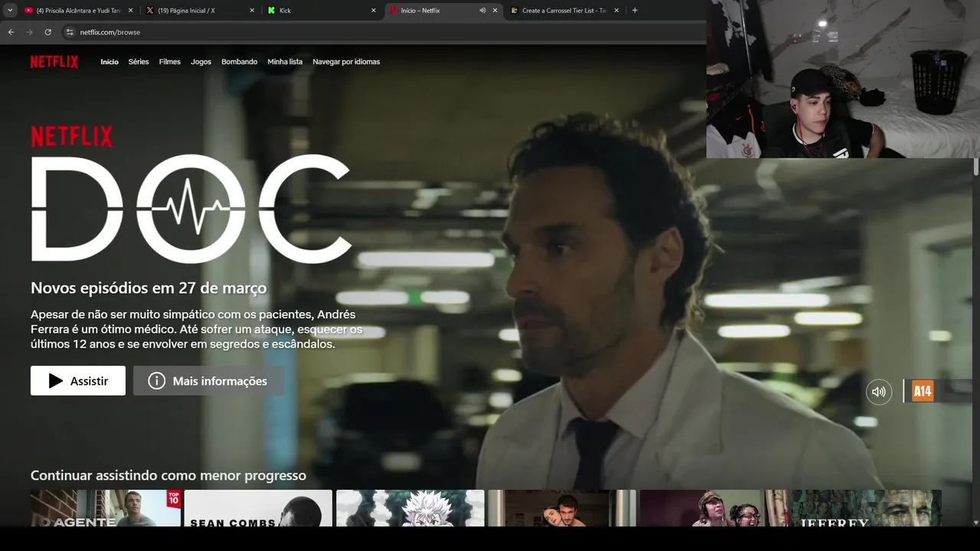
Task: Open Minha lista in Netflix nav
Action: pyautogui.click(x=285, y=62)
